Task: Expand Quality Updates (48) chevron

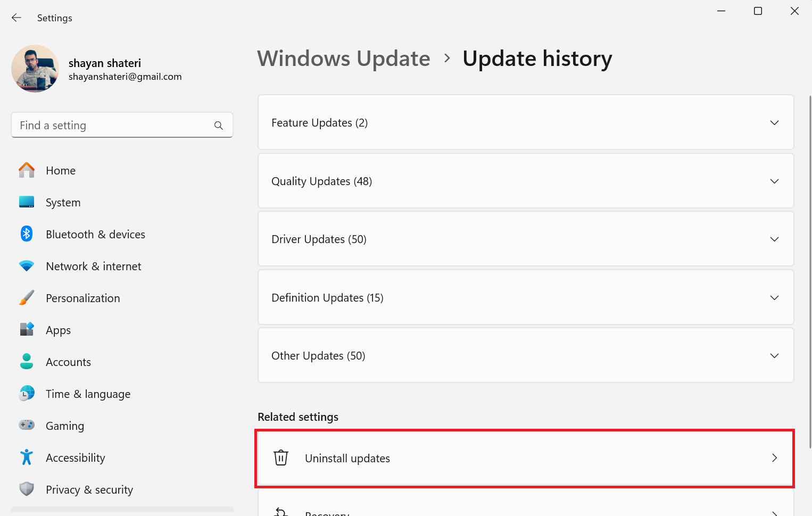Action: (774, 181)
